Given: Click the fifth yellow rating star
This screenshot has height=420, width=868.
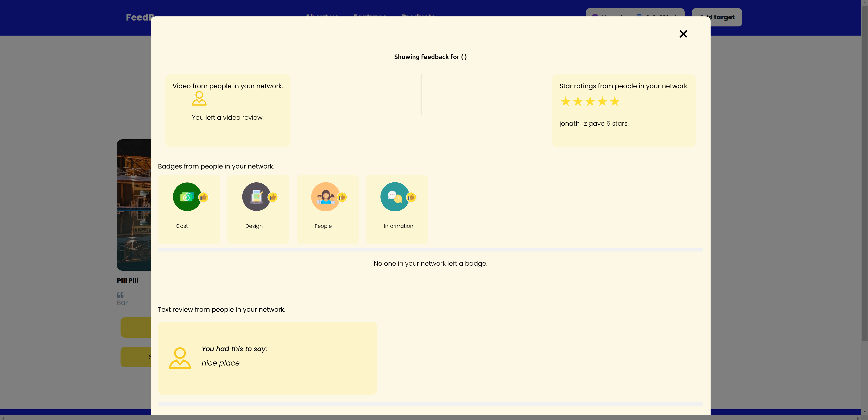Looking at the screenshot, I should 615,101.
